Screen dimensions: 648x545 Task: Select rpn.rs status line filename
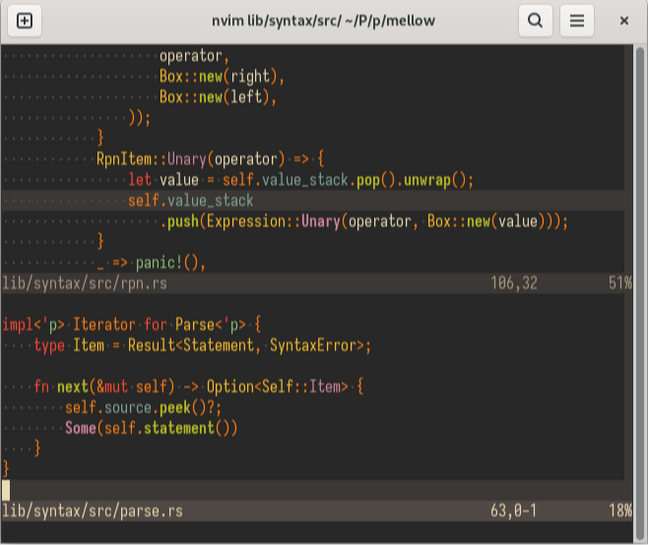pyautogui.click(x=84, y=283)
